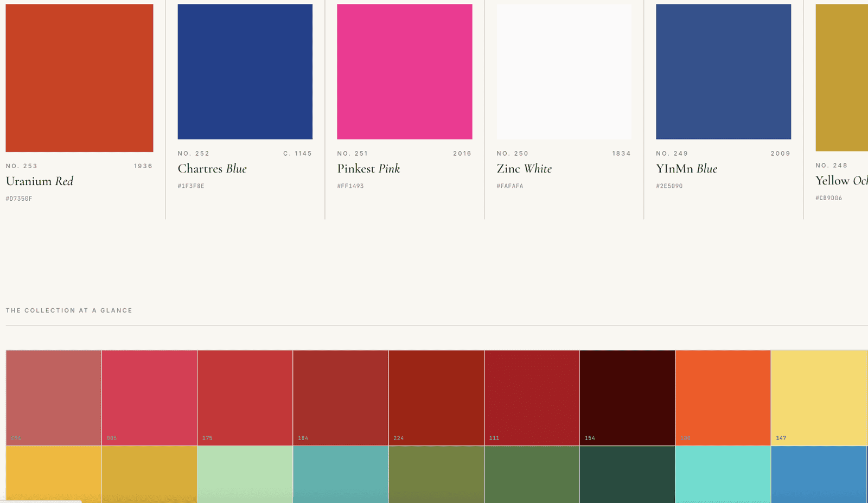
Task: Select hex code #FAFAFA
Action: [x=510, y=186]
